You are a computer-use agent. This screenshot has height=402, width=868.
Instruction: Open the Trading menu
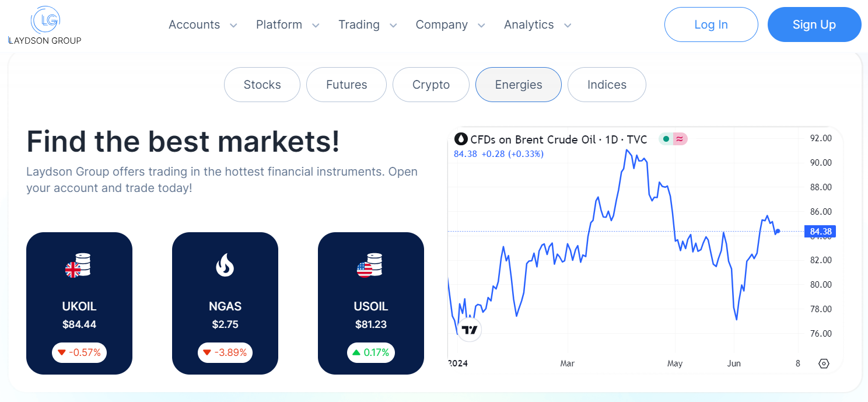pyautogui.click(x=367, y=25)
